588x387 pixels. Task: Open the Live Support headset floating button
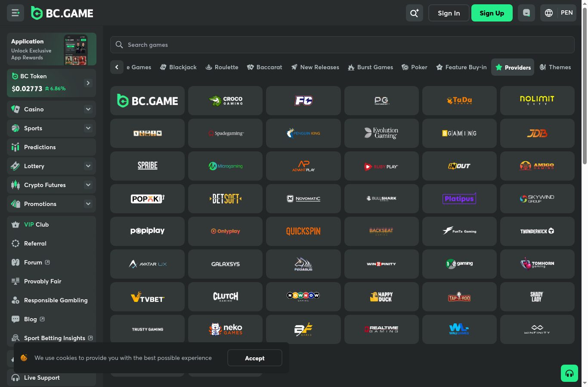click(569, 373)
